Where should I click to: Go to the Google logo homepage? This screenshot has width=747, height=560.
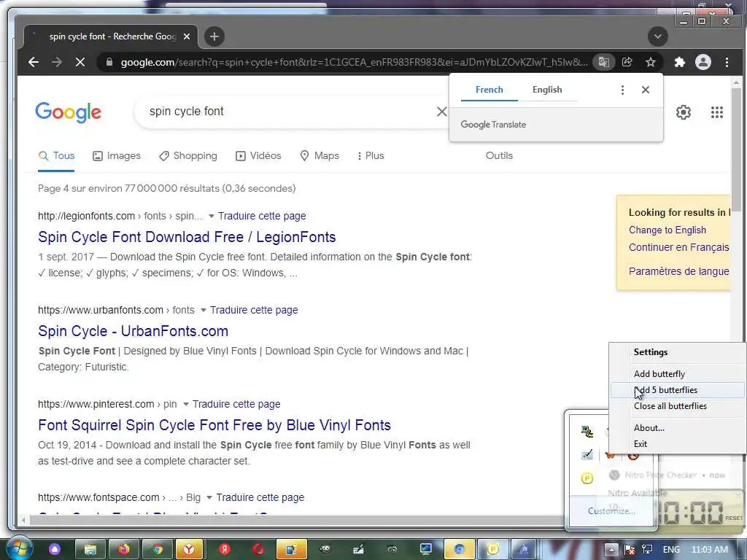(x=68, y=112)
